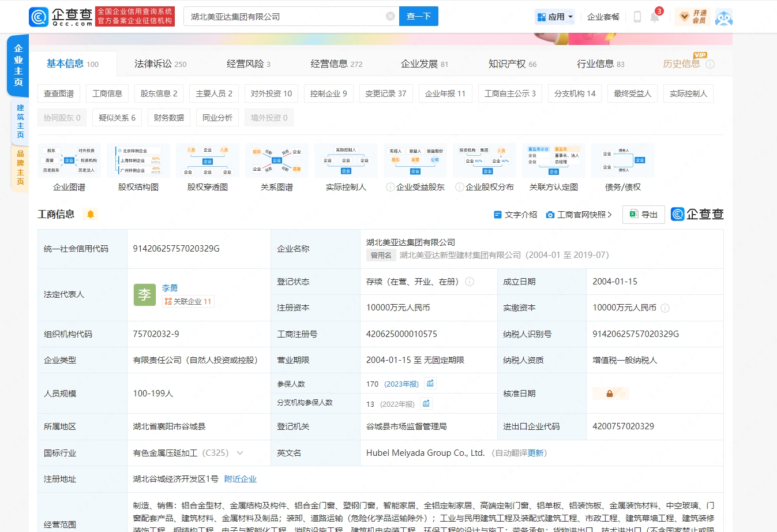Viewport: 777px width, 532px height.
Task: Click the 疑似关系 6 sub-nav button
Action: (117, 118)
